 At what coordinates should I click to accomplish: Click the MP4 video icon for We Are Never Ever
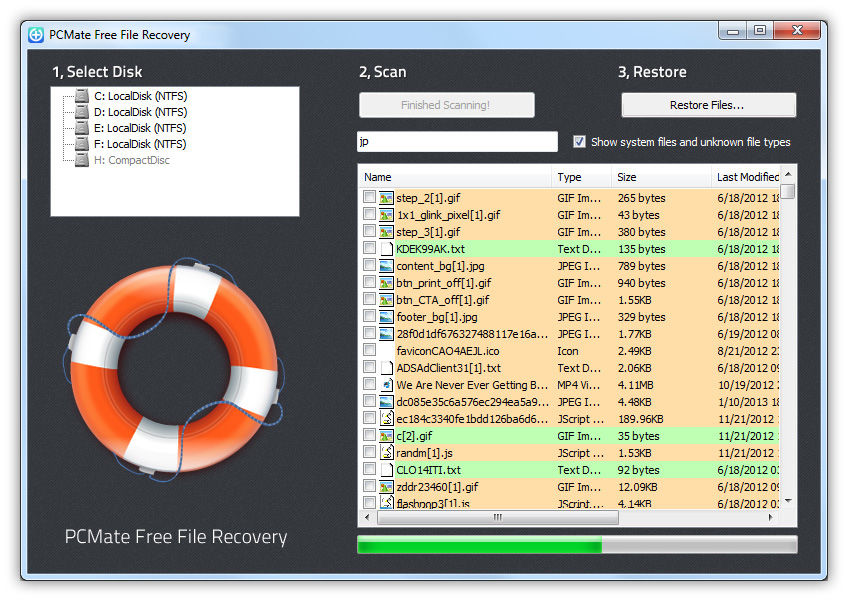[386, 385]
